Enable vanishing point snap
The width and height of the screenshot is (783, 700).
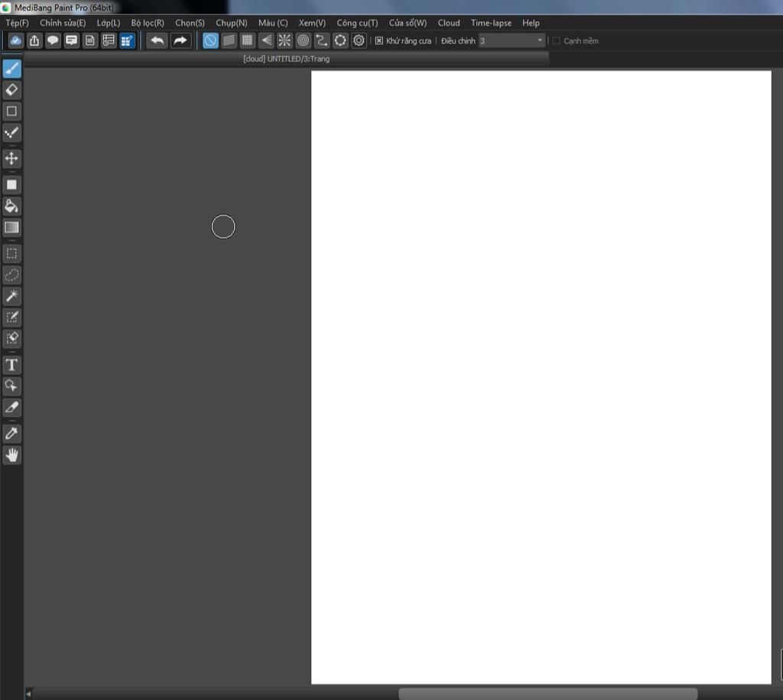coord(266,41)
